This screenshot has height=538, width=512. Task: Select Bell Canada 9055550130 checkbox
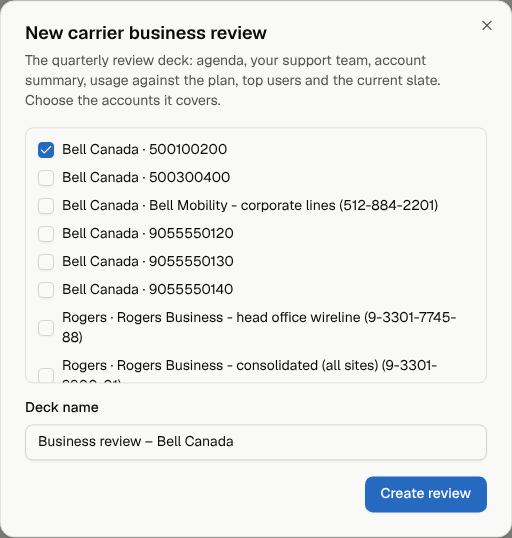tap(46, 262)
